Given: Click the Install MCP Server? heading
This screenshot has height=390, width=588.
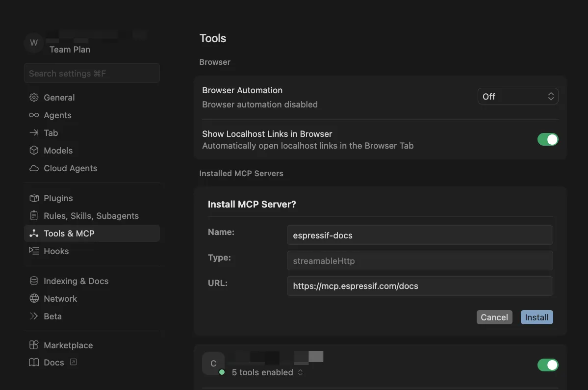Looking at the screenshot, I should coord(252,204).
